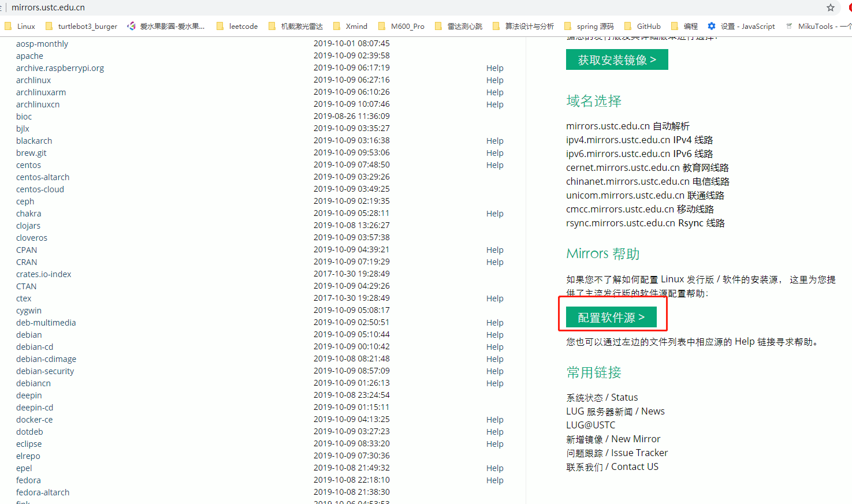
Task: Open 问题跟踪 / Issue Tracker link
Action: point(617,453)
